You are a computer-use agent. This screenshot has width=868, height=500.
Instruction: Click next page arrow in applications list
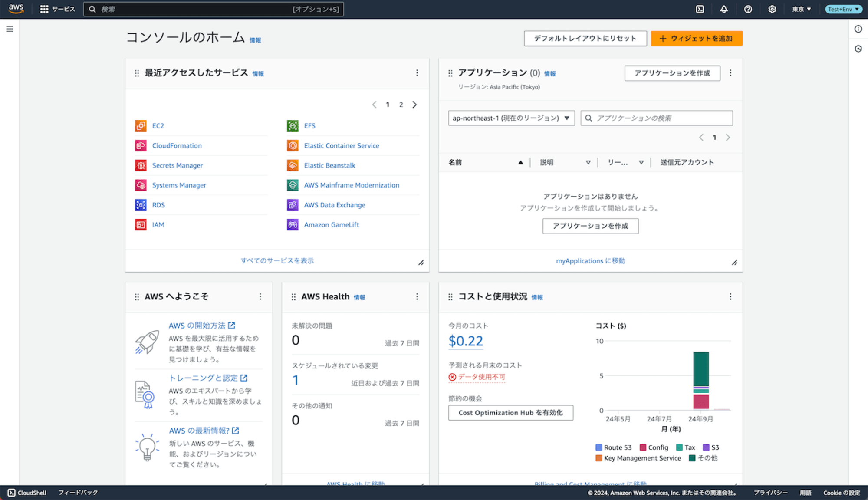coord(728,138)
